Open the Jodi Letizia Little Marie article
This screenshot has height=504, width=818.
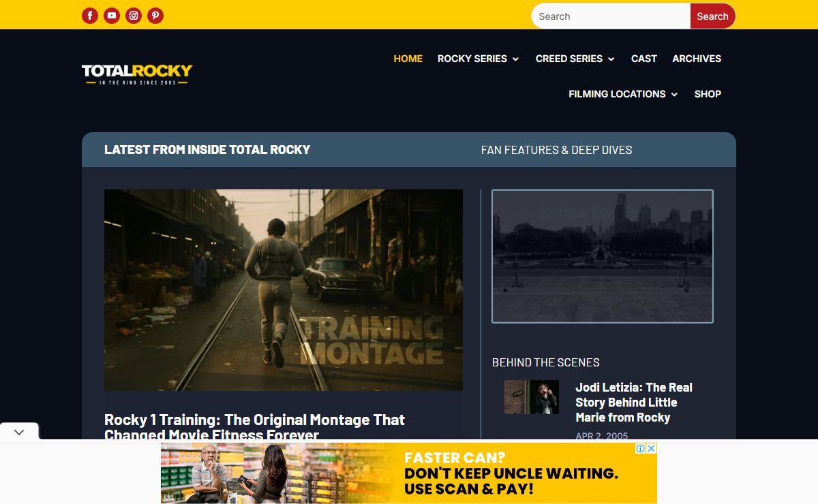tap(634, 403)
